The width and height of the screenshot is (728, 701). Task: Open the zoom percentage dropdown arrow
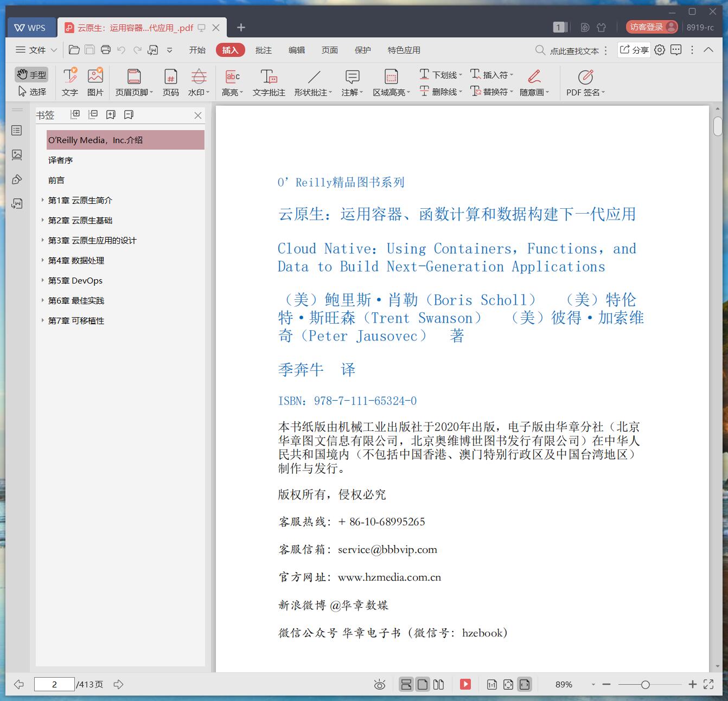(593, 685)
